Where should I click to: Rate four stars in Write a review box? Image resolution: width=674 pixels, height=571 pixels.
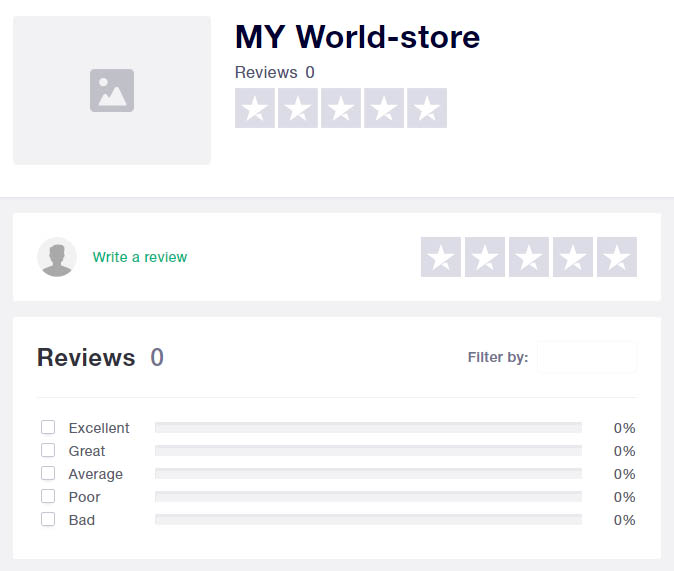[x=573, y=257]
